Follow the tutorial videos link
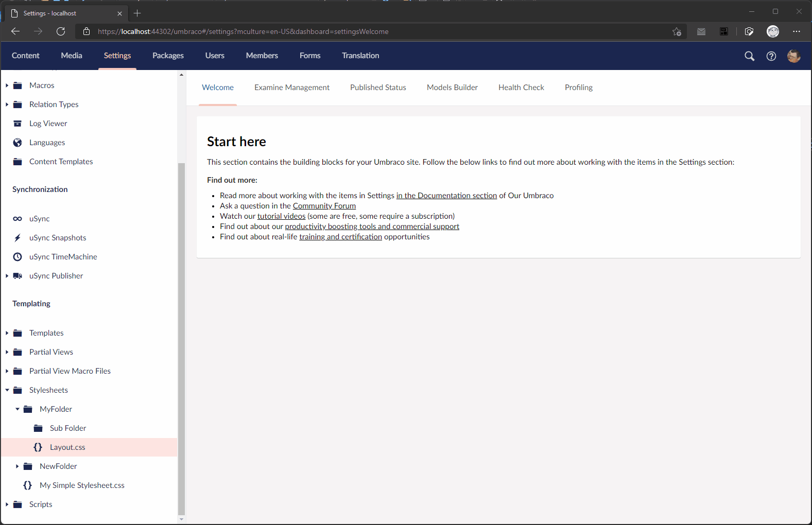This screenshot has width=812, height=525. [281, 216]
